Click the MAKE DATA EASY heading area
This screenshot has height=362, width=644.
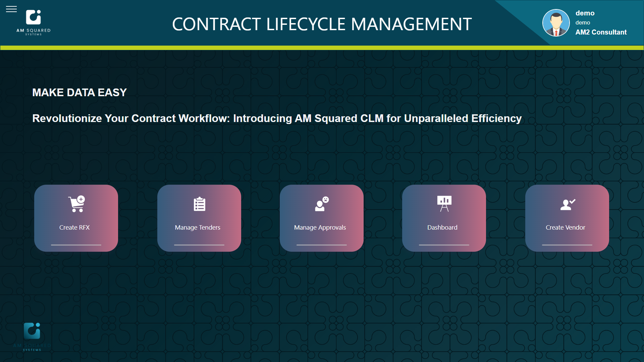coord(79,92)
